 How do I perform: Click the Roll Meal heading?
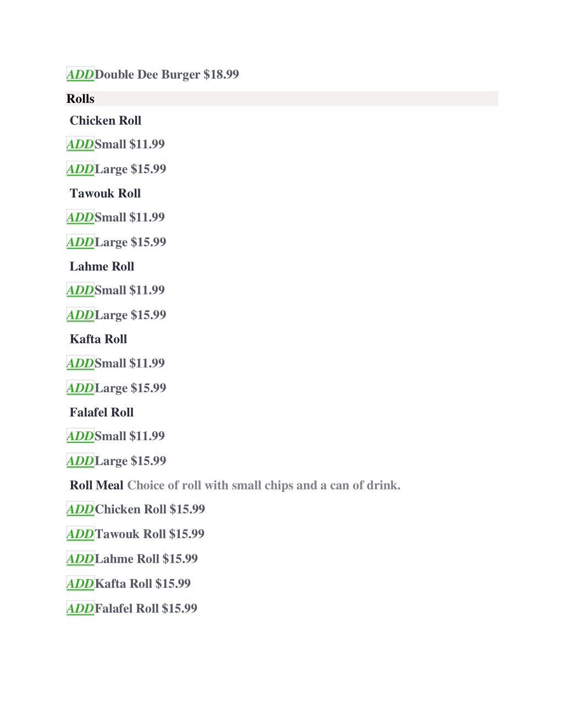[x=96, y=485]
